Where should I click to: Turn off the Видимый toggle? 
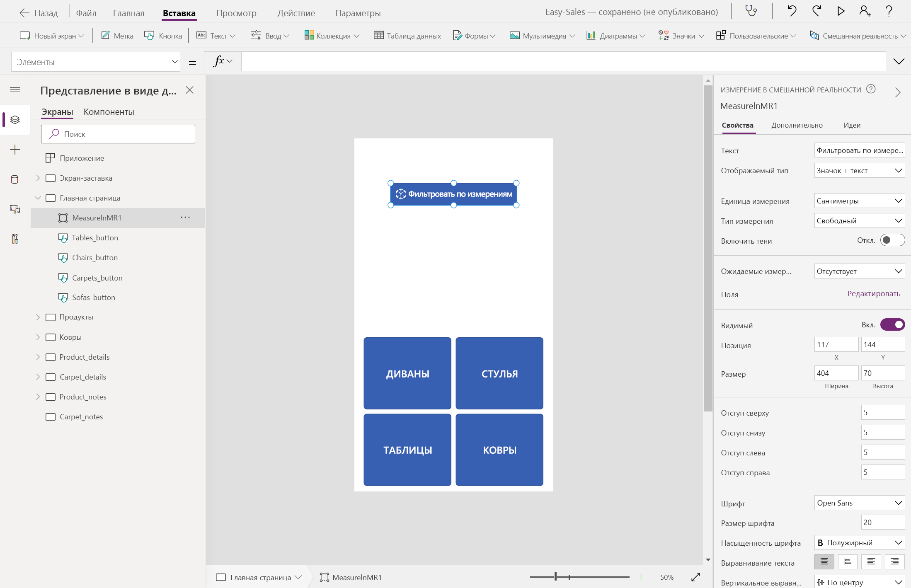pos(892,324)
